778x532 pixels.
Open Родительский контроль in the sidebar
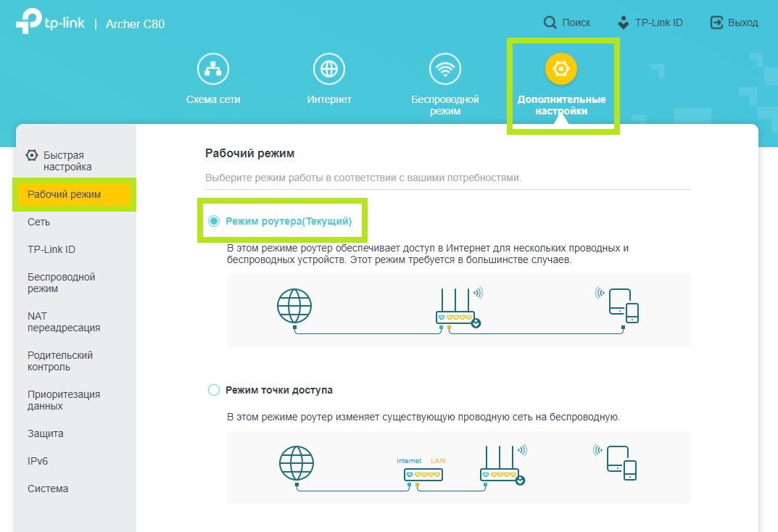coord(60,361)
